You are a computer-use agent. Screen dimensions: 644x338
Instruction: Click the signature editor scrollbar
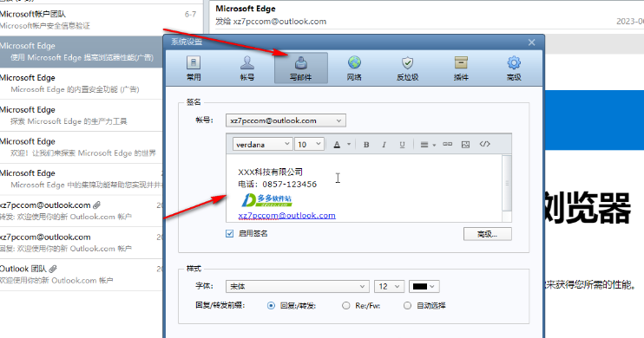(507, 184)
